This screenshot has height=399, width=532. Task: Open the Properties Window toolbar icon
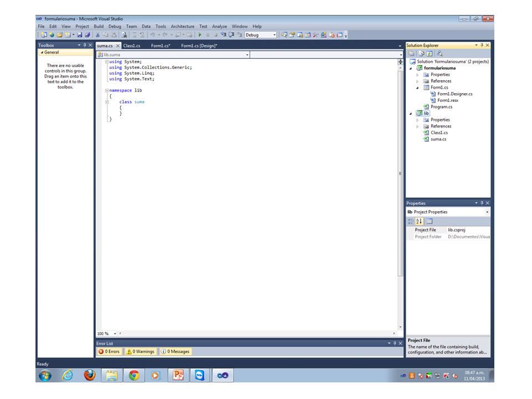292,35
